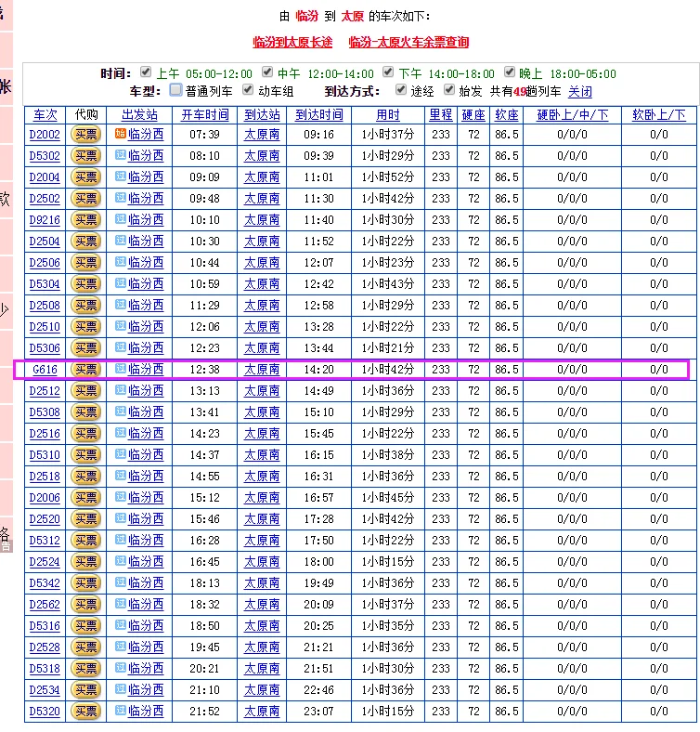Click the blue 过 icon in the D9216 row
700x732 pixels.
tap(121, 219)
